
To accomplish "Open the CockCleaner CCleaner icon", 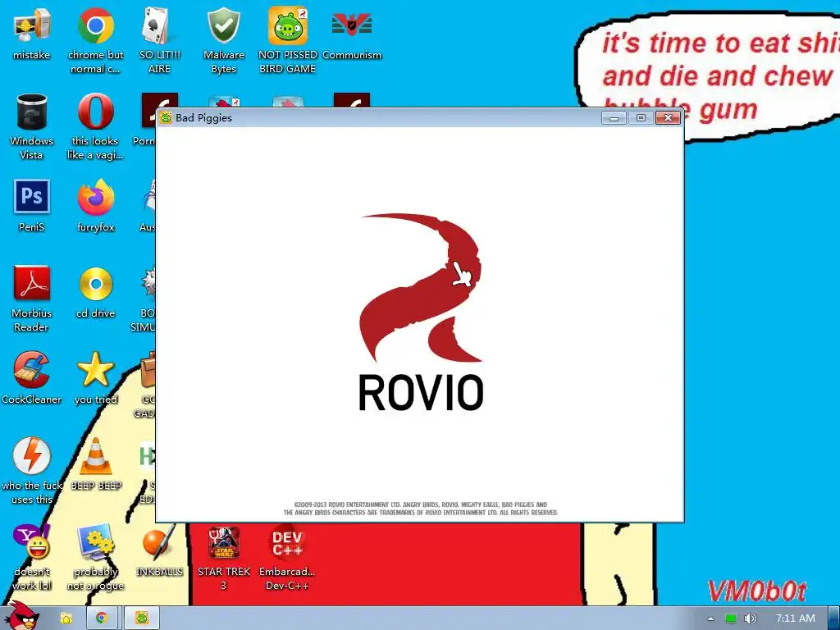I will click(32, 370).
